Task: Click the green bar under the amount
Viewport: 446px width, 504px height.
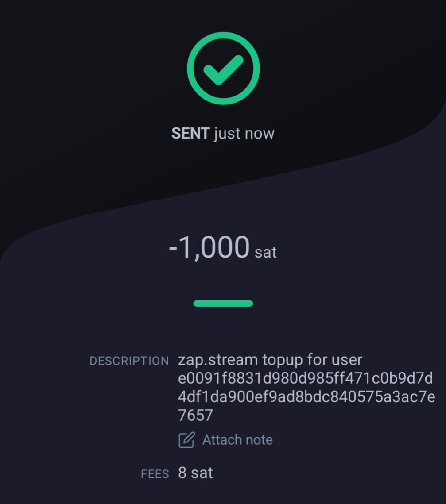Action: pos(223,304)
